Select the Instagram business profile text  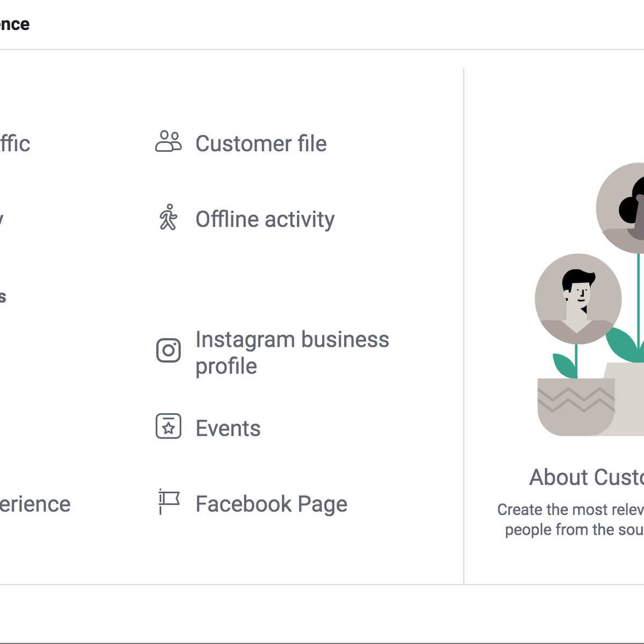tap(292, 353)
